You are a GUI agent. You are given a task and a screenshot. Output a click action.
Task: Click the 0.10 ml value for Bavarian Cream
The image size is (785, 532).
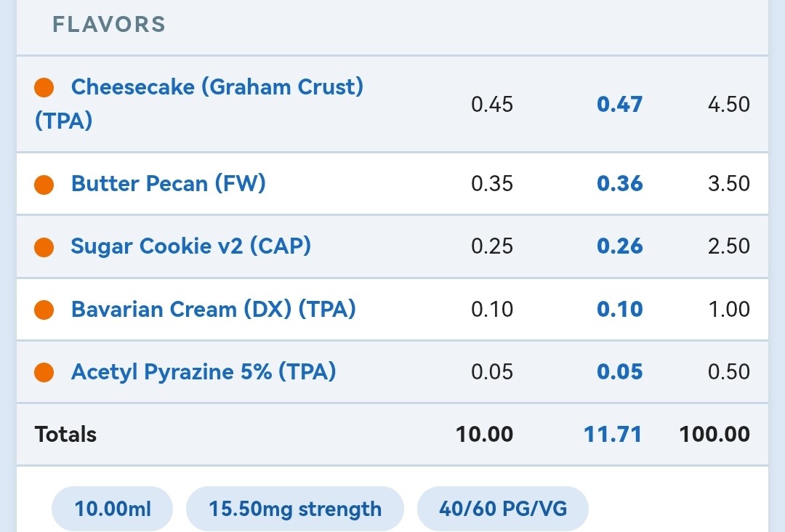pos(492,310)
